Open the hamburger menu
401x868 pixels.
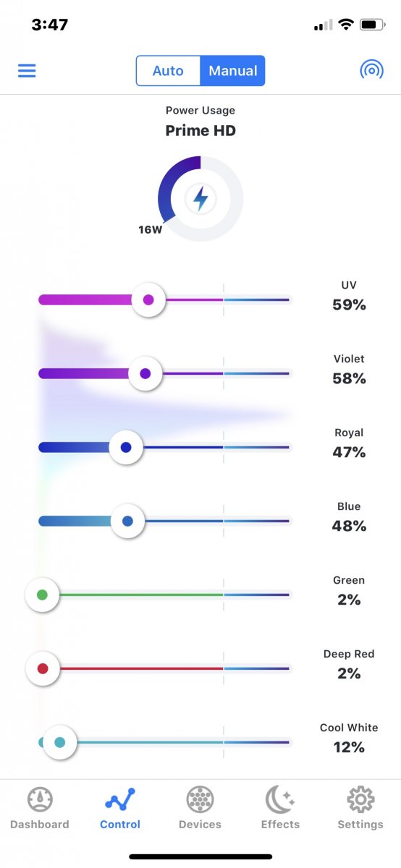[27, 71]
